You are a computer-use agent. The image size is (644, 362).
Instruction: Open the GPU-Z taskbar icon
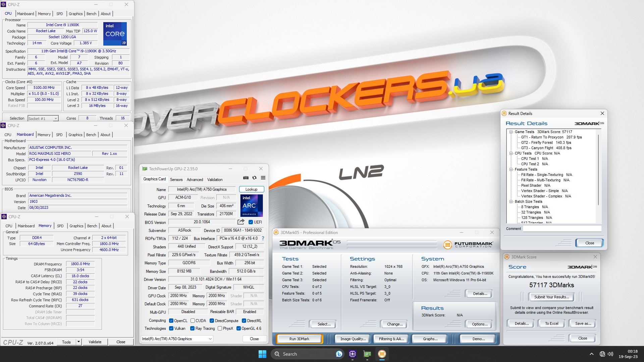[x=367, y=354]
